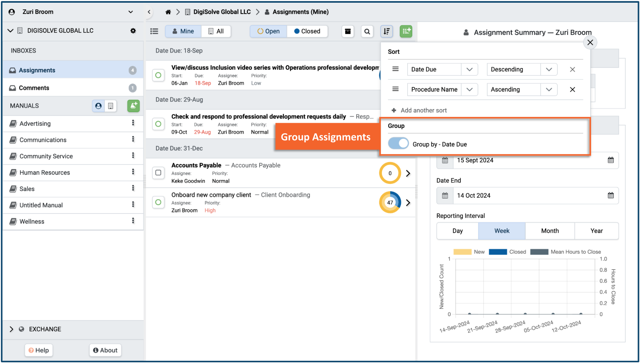Click the sort assignments icon

coord(387,31)
